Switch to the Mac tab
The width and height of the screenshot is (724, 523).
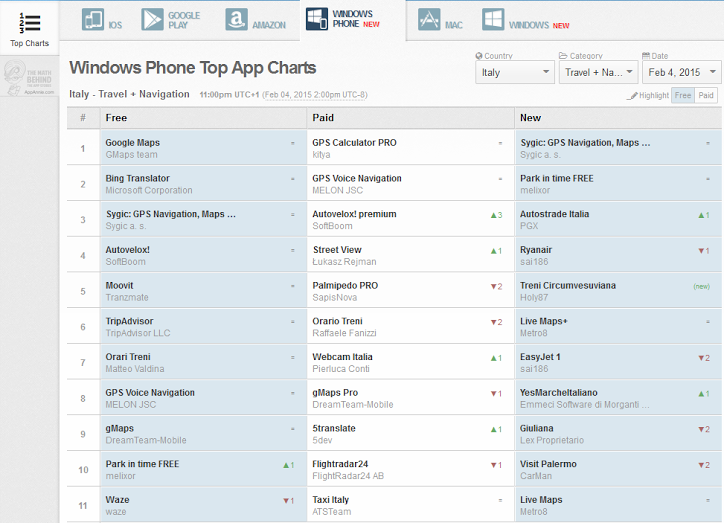(440, 20)
